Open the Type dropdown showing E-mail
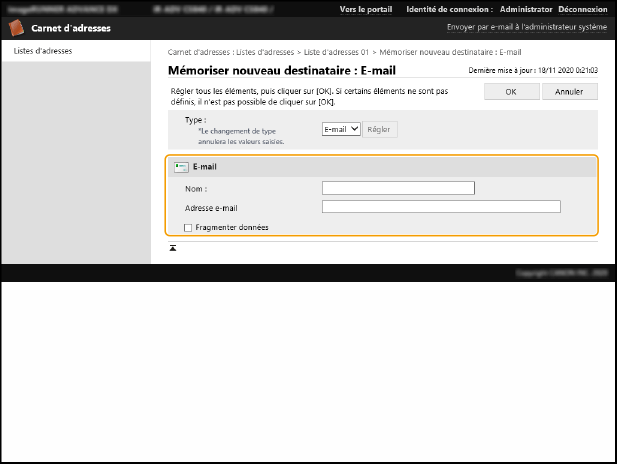Screen dimensions: 617x464 coord(340,129)
